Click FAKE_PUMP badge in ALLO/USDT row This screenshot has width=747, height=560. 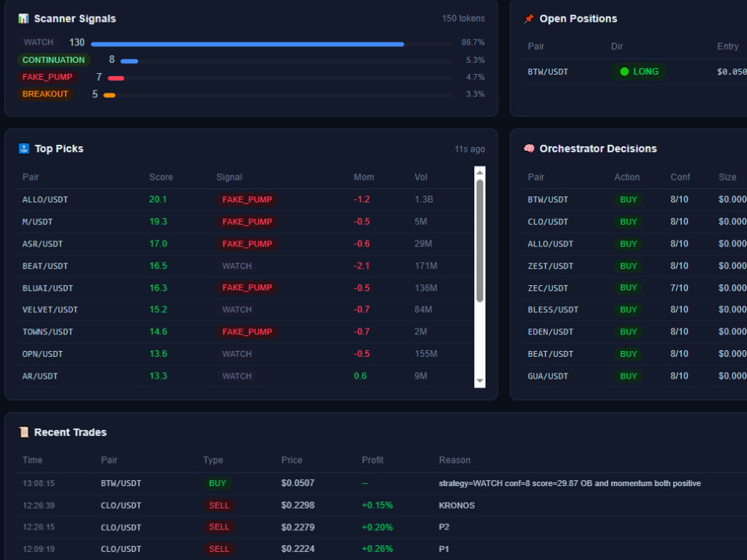(x=247, y=199)
